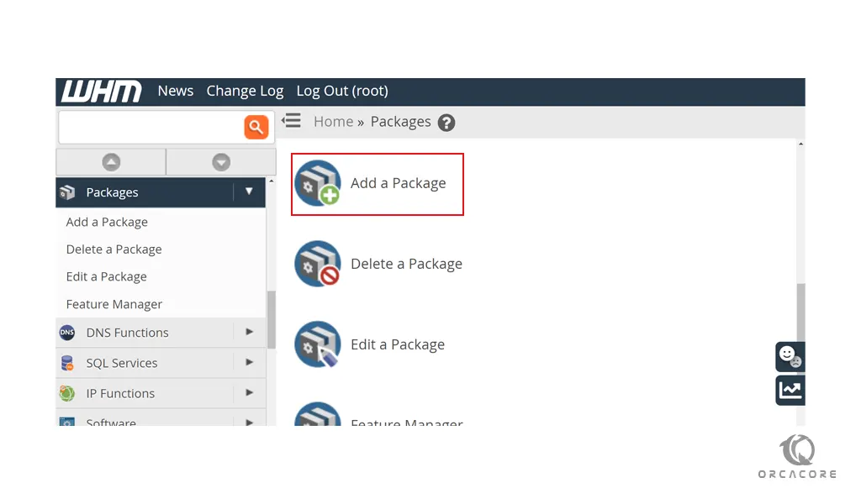Click the orange search button
The image size is (861, 504).
(256, 127)
